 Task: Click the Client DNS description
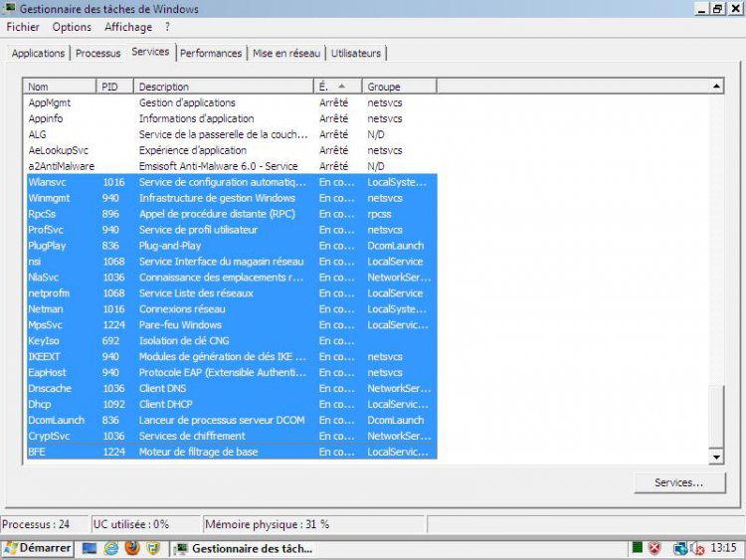click(x=162, y=388)
